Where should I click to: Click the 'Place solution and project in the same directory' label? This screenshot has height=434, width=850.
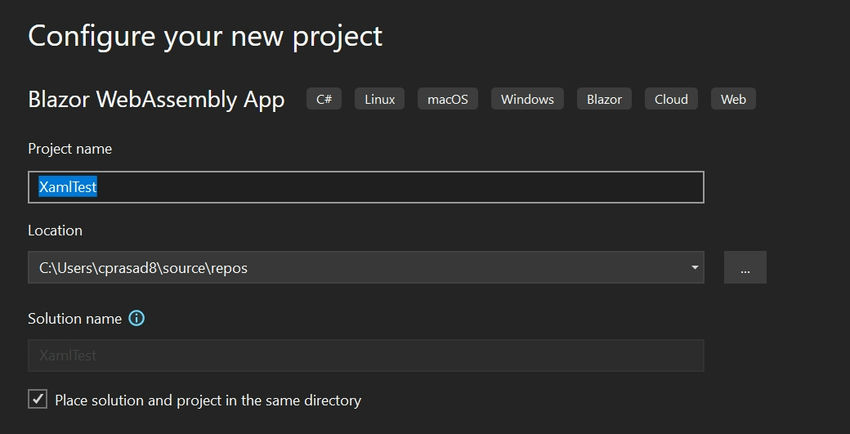[x=208, y=400]
